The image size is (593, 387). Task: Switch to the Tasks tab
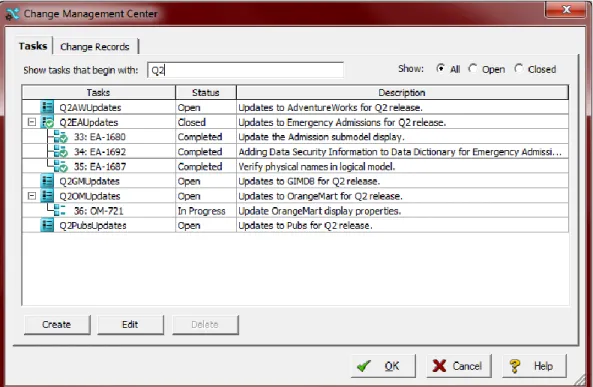tap(33, 46)
